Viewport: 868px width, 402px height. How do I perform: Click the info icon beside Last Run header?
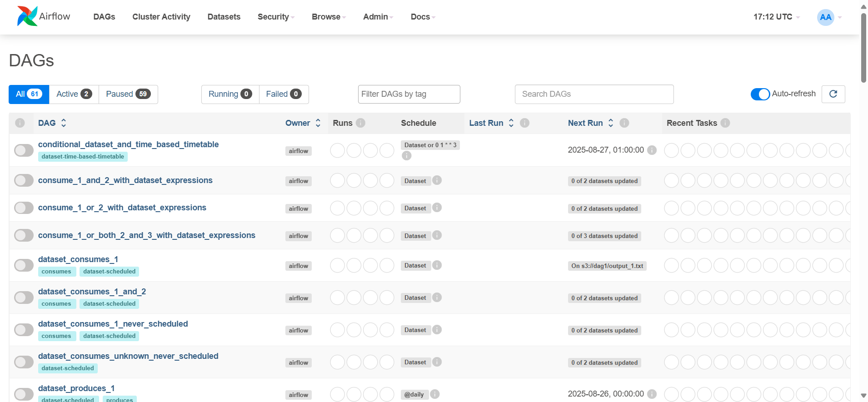point(524,123)
